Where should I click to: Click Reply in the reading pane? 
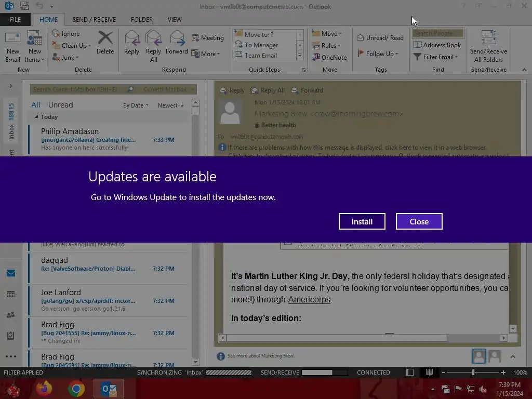tap(232, 90)
